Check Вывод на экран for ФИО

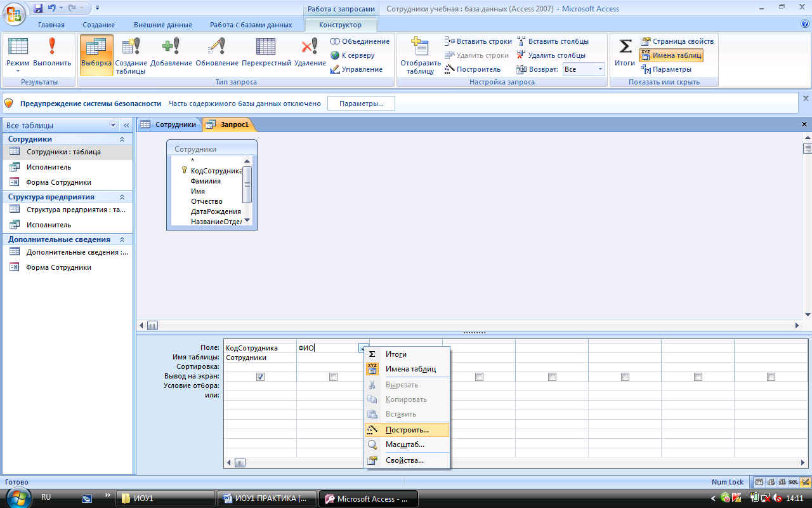333,377
